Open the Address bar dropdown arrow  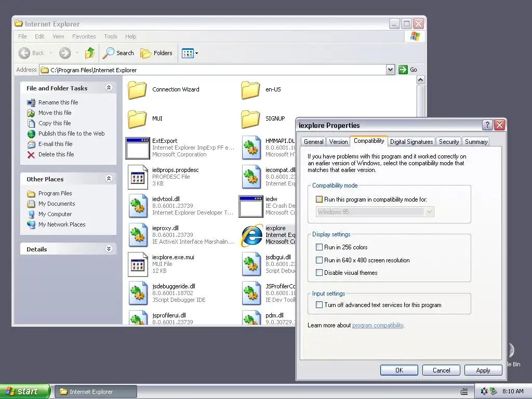pos(390,70)
